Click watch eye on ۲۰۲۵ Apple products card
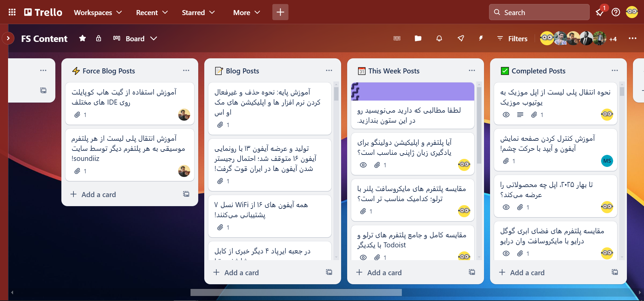Viewport: 644px width, 301px height. coord(506,207)
